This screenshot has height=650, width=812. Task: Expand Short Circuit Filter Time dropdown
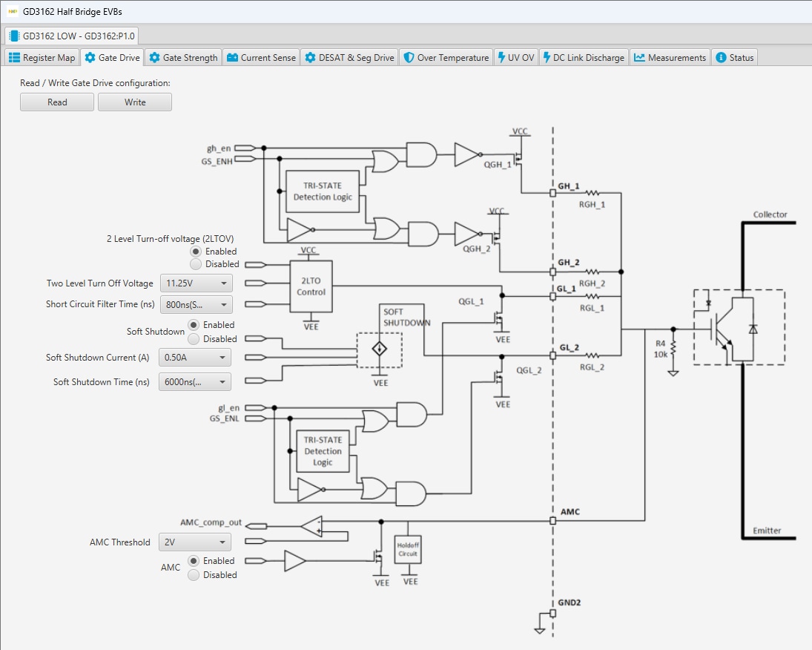tap(196, 304)
